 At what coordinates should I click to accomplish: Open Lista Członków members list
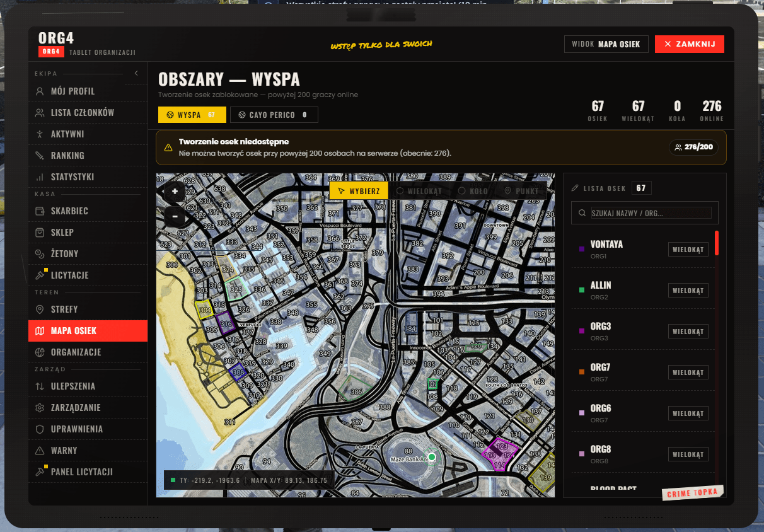88,113
